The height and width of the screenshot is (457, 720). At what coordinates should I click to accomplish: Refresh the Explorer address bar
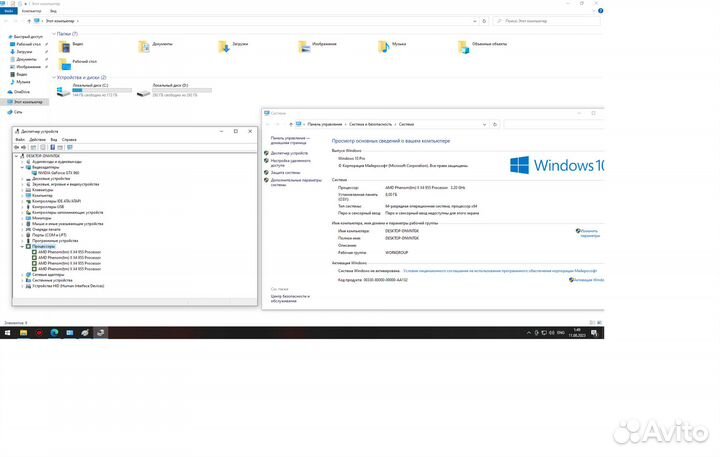click(484, 21)
